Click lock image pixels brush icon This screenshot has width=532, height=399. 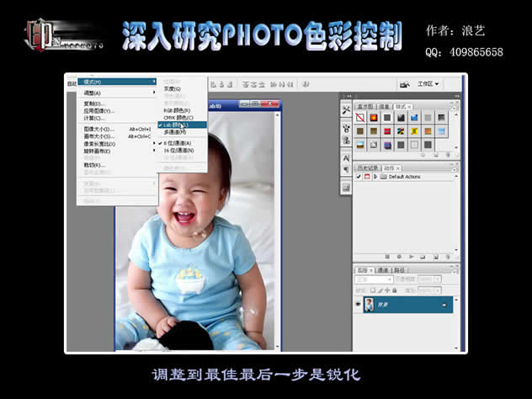point(380,290)
